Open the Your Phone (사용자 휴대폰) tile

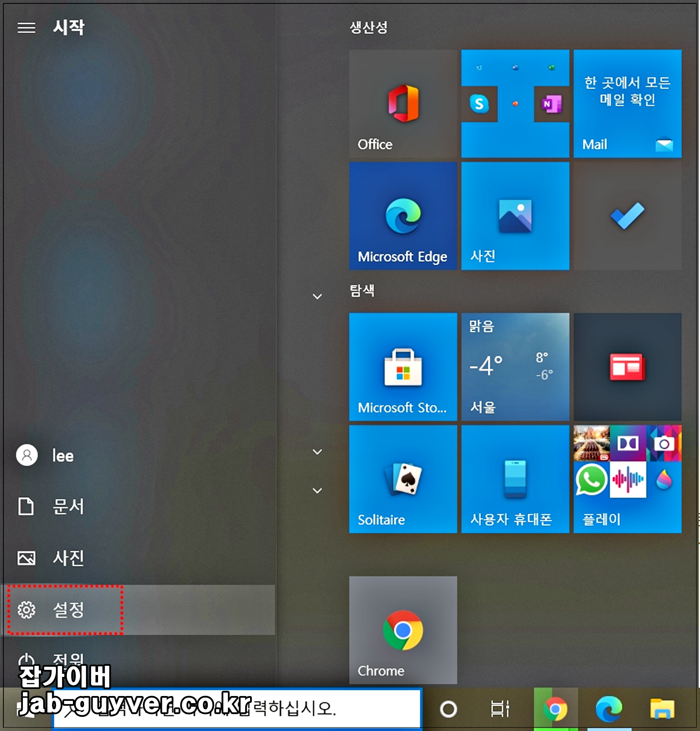tap(515, 479)
